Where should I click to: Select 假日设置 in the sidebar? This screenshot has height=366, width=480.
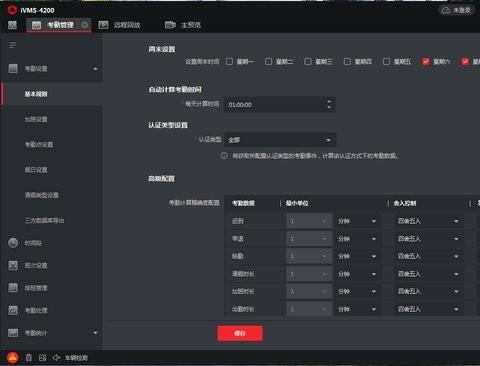click(x=36, y=170)
